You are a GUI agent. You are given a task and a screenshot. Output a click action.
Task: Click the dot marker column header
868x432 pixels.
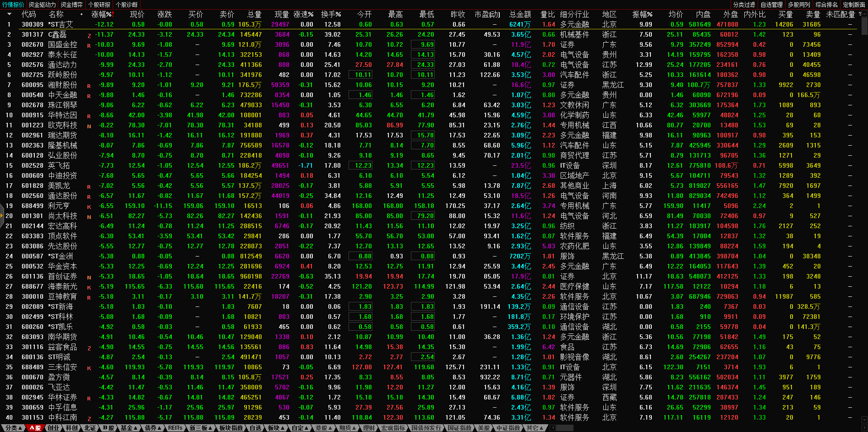pyautogui.click(x=82, y=14)
